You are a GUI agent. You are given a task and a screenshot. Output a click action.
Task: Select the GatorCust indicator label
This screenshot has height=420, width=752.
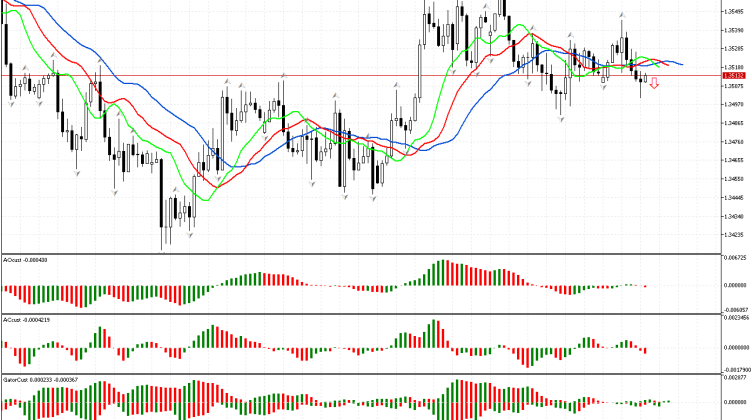pos(40,381)
